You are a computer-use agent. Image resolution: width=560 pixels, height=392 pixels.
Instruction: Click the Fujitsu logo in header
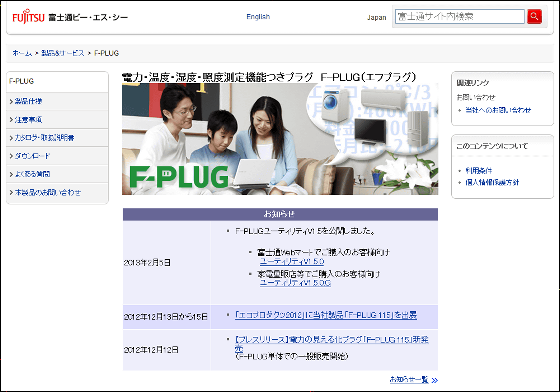[x=28, y=17]
